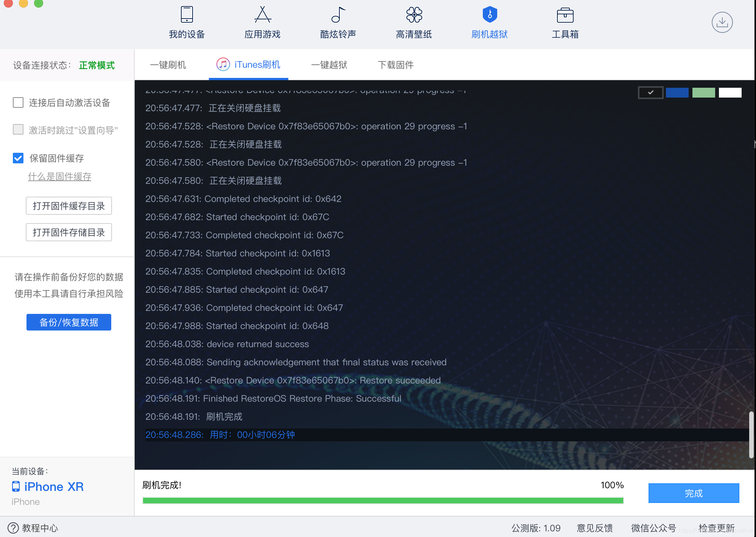Switch to the download firmware tab
This screenshot has height=537, width=756.
tap(395, 65)
